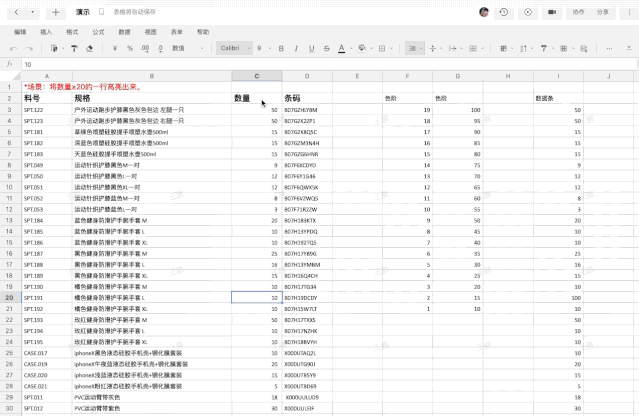Open the vertical three-dot menu

tap(630, 12)
